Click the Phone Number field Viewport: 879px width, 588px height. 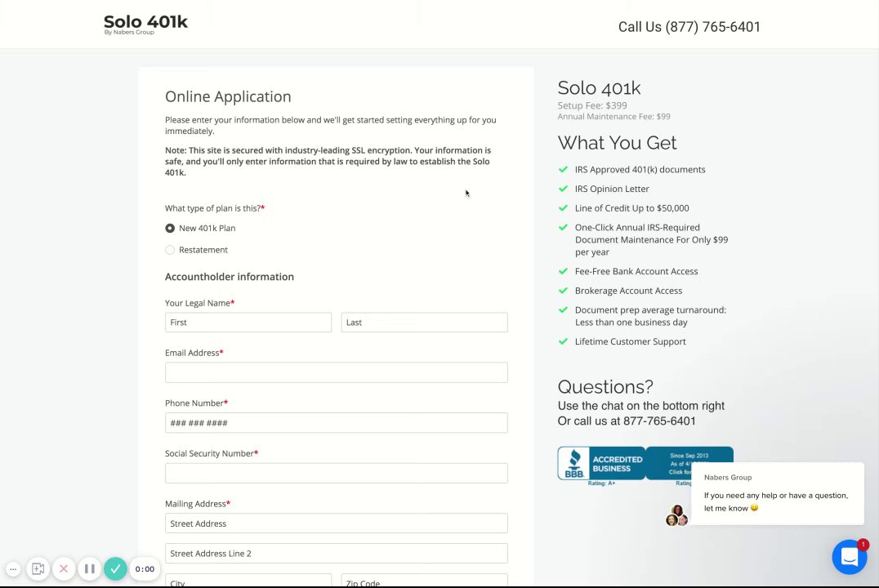click(336, 423)
